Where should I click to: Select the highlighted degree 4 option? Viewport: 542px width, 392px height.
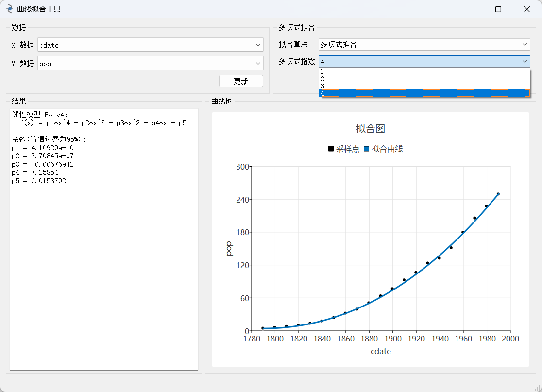[424, 93]
